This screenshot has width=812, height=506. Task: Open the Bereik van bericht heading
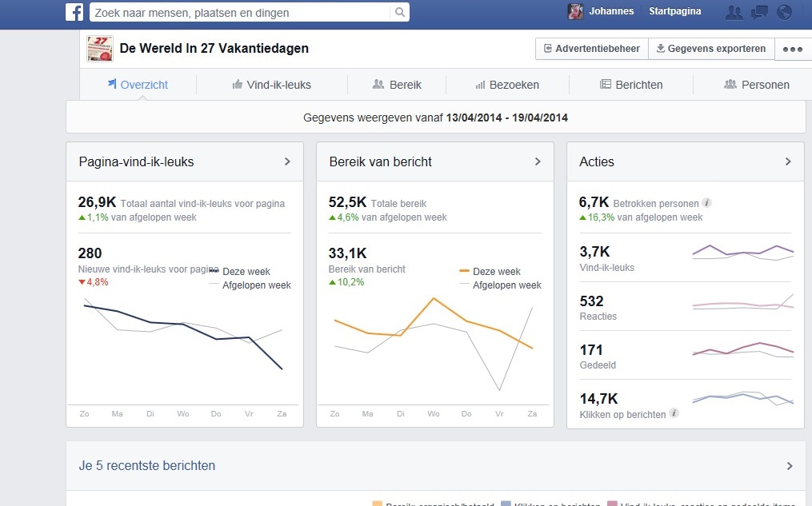pyautogui.click(x=381, y=161)
